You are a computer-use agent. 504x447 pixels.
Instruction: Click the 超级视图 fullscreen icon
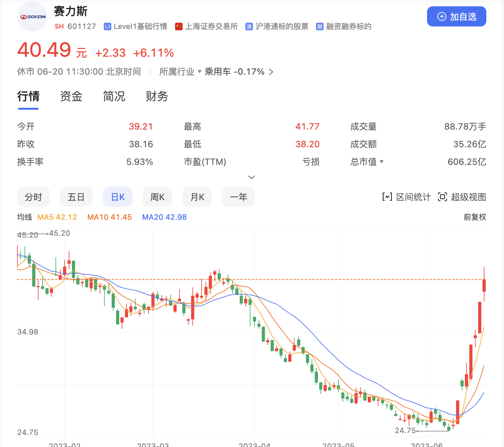442,197
